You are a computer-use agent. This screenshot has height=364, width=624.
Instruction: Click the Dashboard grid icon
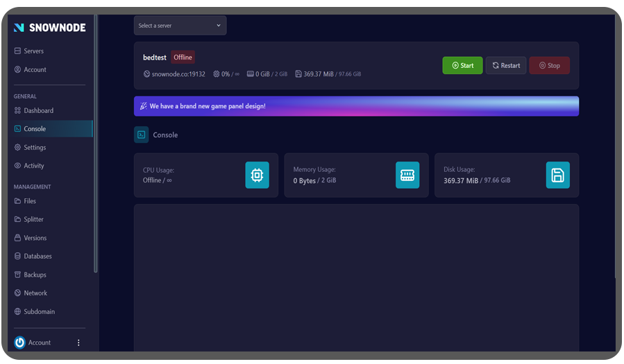17,110
